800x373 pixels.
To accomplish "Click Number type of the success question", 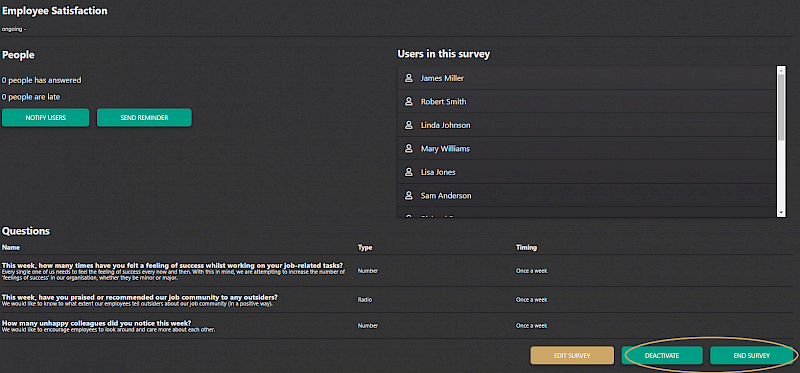I will click(x=368, y=271).
